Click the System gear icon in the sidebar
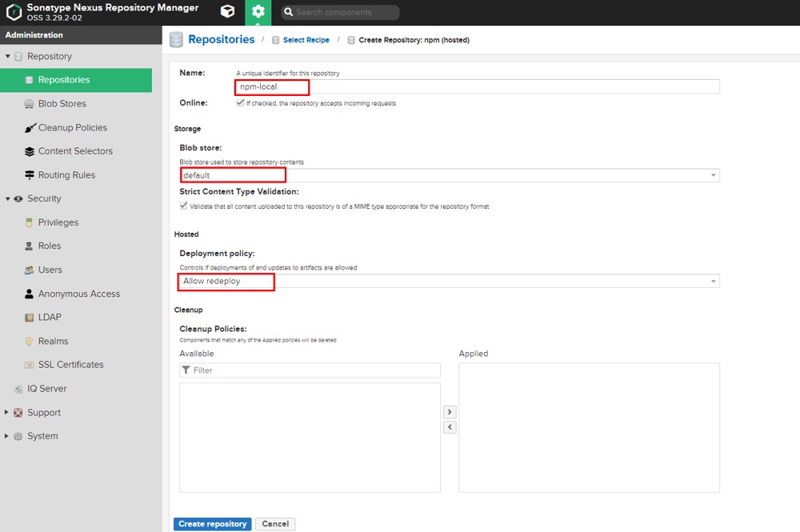The image size is (800, 532). [18, 436]
